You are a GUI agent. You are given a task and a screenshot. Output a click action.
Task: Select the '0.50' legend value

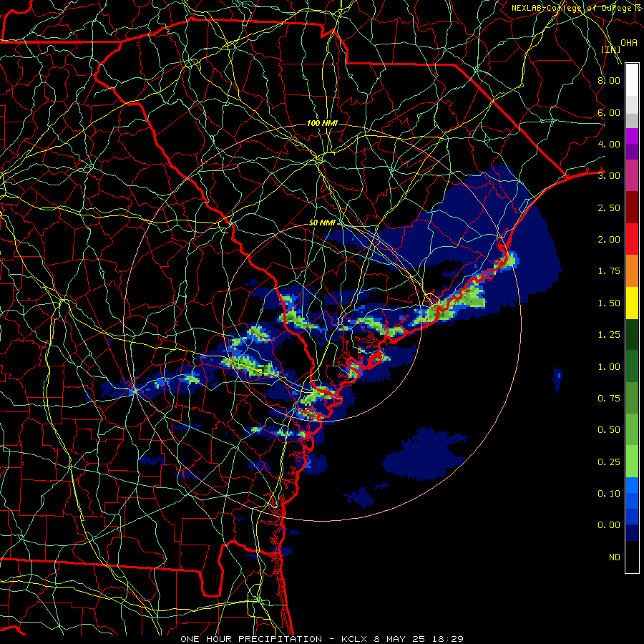[609, 430]
